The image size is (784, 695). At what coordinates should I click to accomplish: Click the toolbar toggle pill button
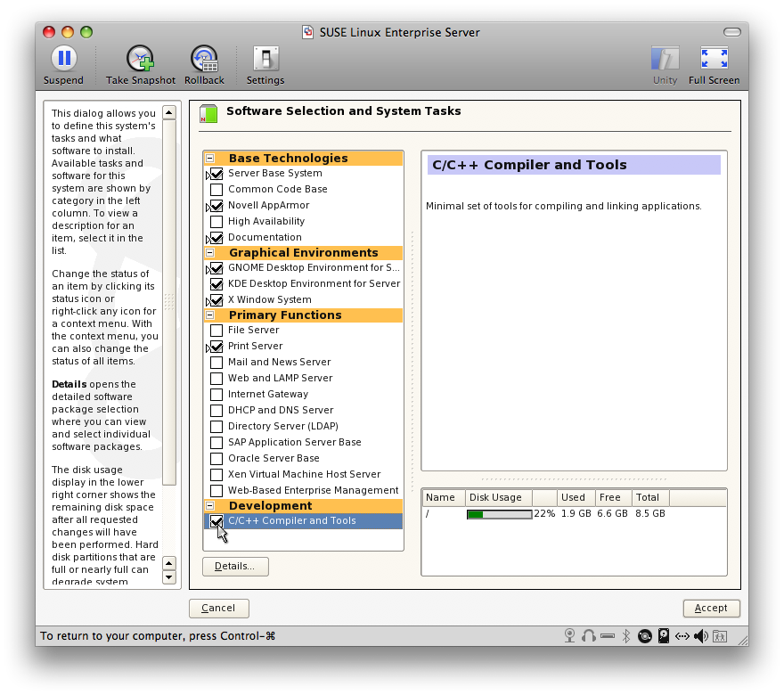[732, 32]
